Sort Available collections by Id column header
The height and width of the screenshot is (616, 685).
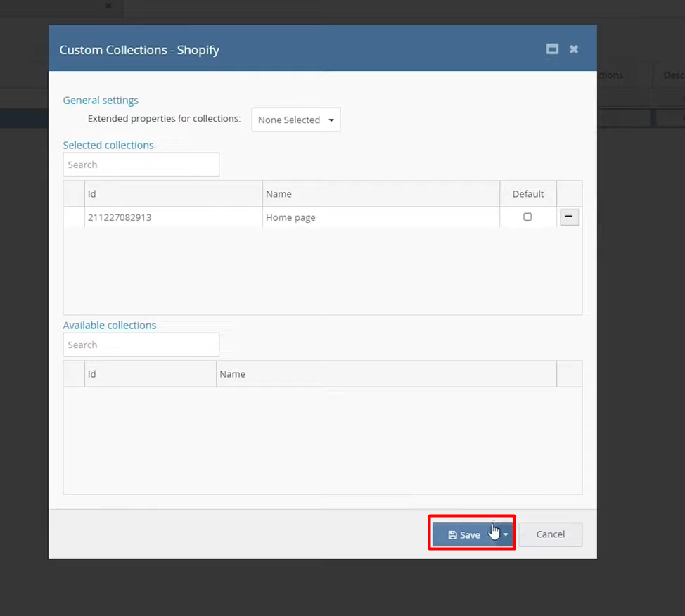coord(151,374)
